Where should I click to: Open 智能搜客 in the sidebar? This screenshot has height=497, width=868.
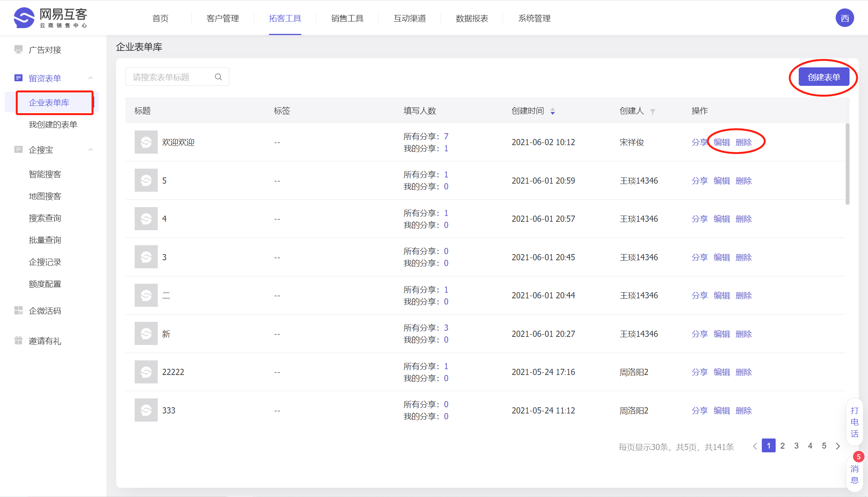(x=45, y=174)
